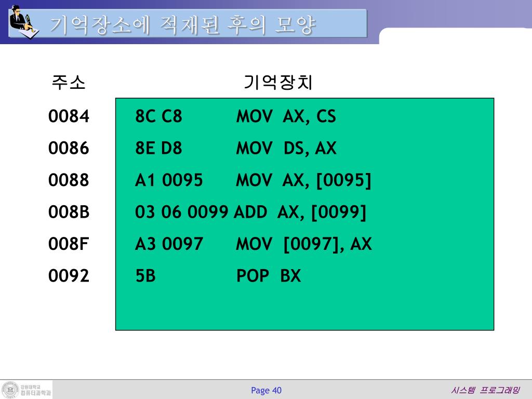Click the '기억장치' column heading
This screenshot has height=399, width=532.
point(278,83)
